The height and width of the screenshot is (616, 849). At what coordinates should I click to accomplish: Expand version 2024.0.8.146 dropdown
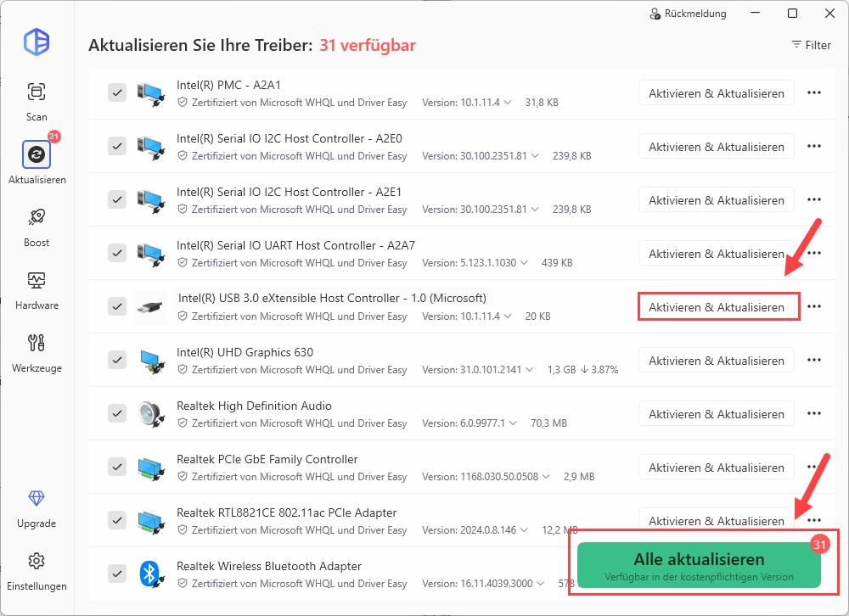[x=524, y=530]
